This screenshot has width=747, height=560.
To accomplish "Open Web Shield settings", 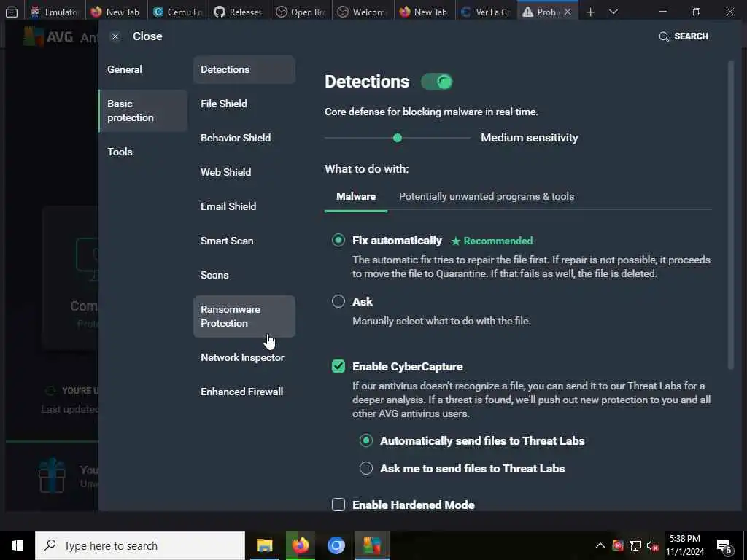I will (x=244, y=172).
